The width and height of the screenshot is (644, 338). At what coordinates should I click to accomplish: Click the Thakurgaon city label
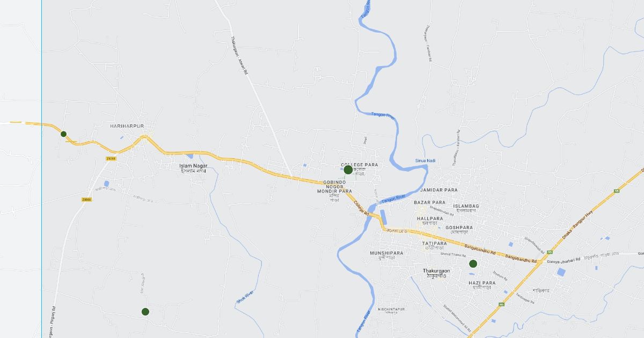[436, 271]
